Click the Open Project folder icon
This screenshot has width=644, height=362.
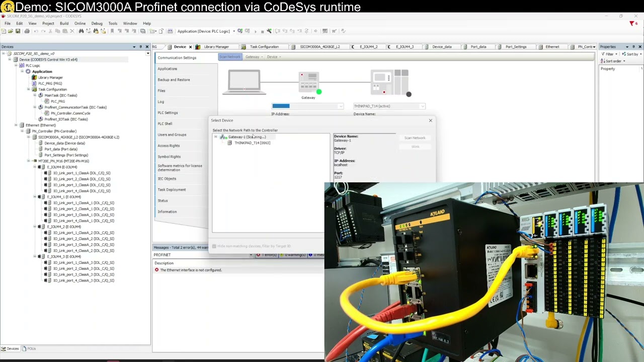pyautogui.click(x=11, y=31)
